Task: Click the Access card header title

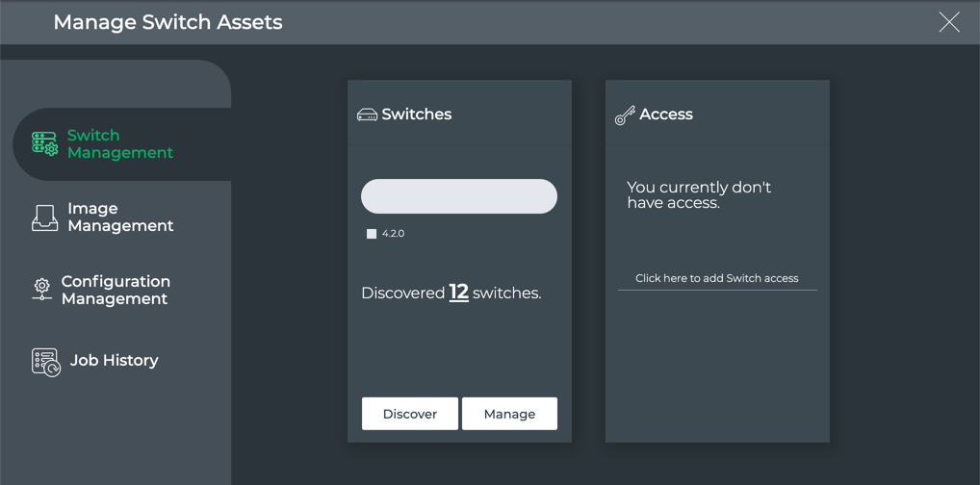Action: 665,115
